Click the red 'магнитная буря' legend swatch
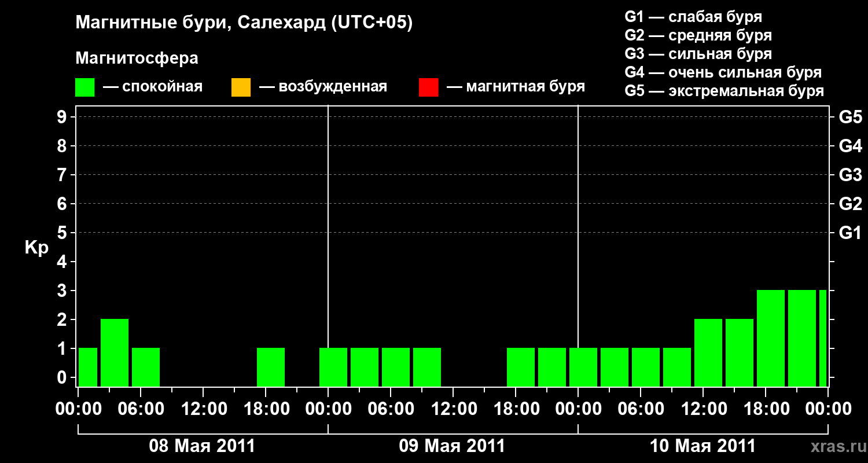This screenshot has height=463, width=868. pos(428,87)
